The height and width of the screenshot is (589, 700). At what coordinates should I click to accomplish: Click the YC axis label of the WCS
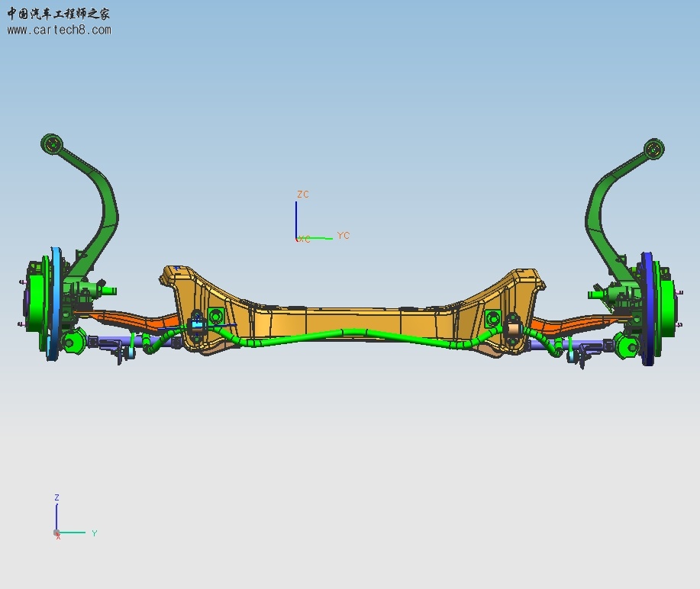(344, 236)
